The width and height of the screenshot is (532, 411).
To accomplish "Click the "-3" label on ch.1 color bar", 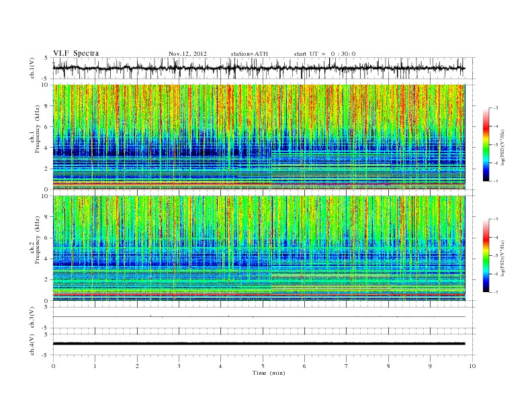I will 496,108.
